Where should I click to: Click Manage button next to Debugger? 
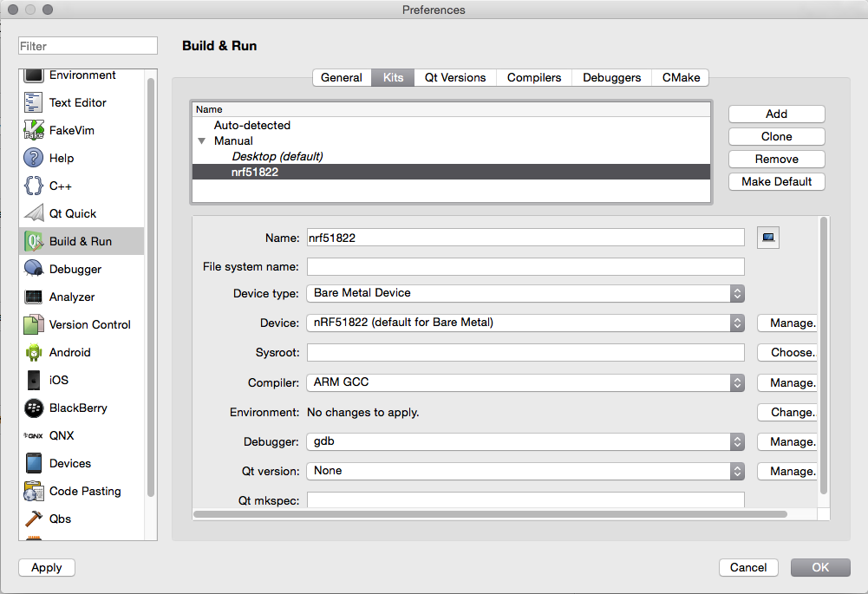787,441
